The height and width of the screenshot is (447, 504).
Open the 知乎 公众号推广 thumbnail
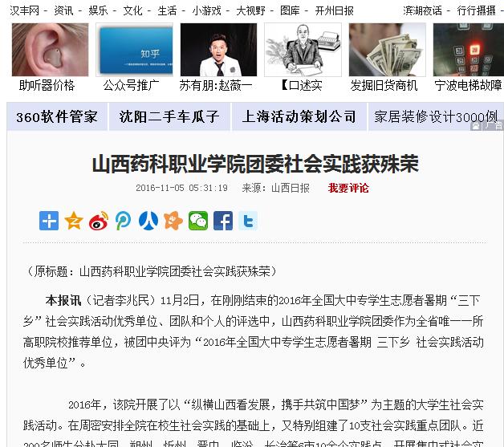click(x=134, y=50)
